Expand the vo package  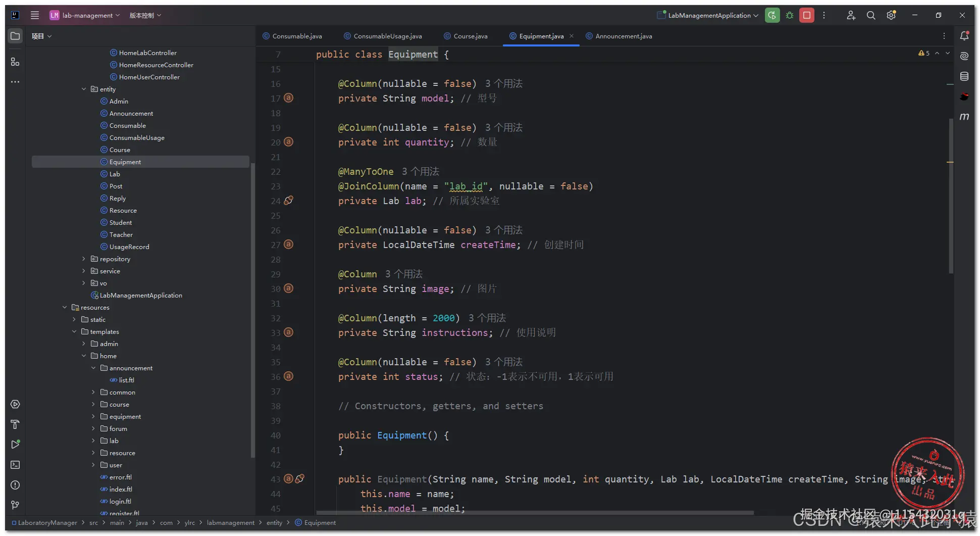tap(84, 283)
